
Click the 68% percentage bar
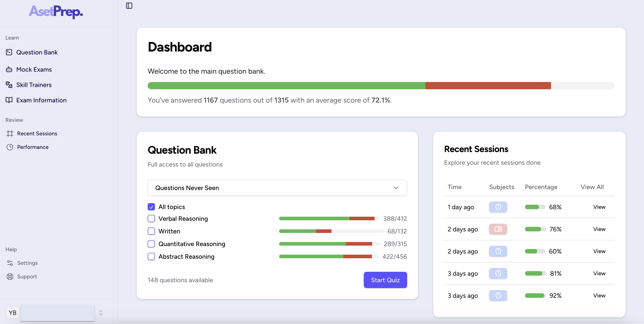coord(535,207)
